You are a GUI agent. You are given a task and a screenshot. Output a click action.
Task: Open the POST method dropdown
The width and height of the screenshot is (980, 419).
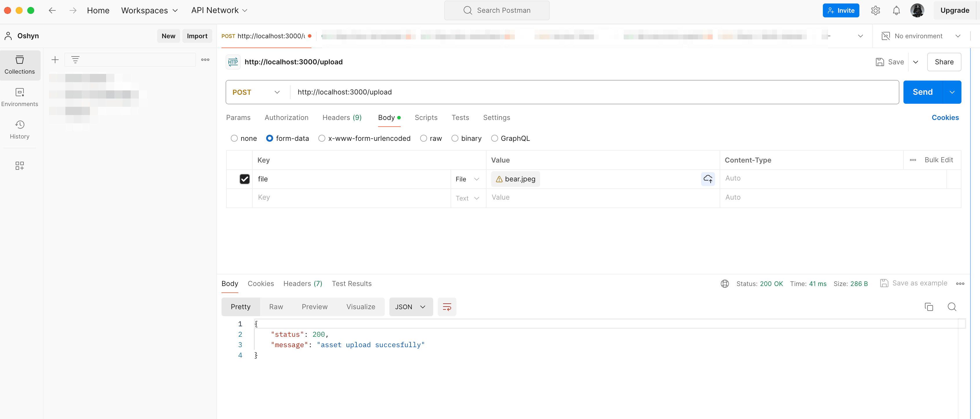256,92
